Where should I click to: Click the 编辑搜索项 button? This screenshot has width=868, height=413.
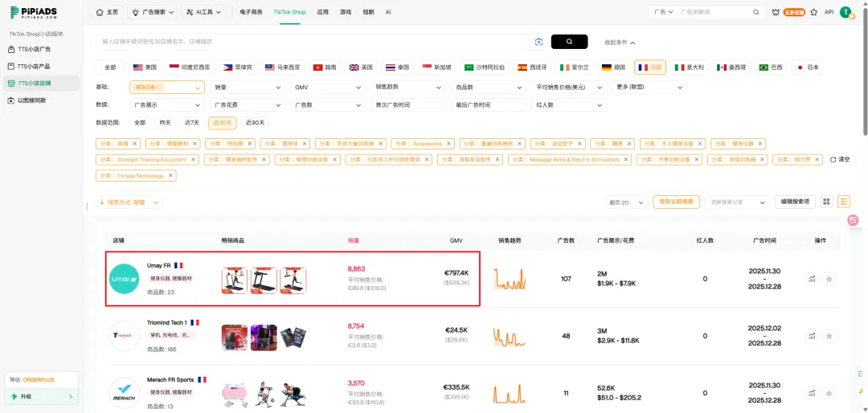pos(795,202)
